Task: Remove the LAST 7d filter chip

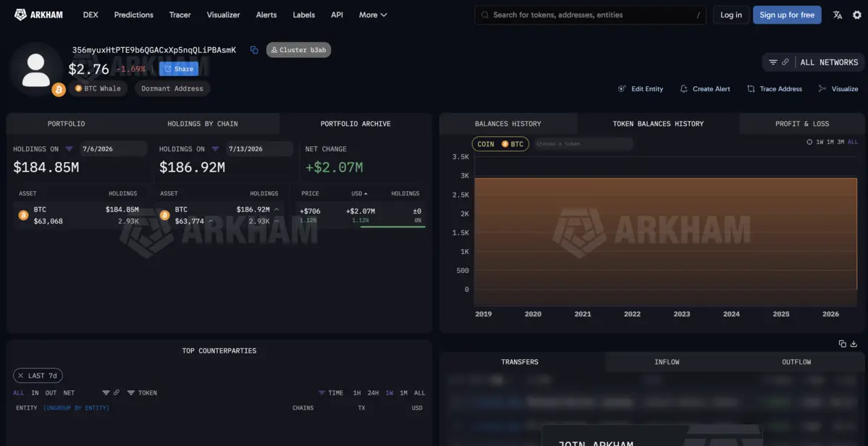Action: coord(20,376)
